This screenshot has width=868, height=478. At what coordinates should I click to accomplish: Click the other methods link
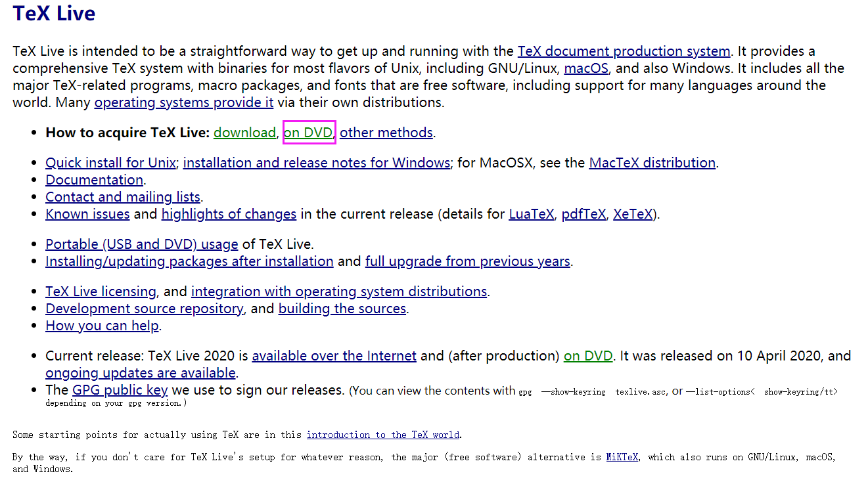386,132
